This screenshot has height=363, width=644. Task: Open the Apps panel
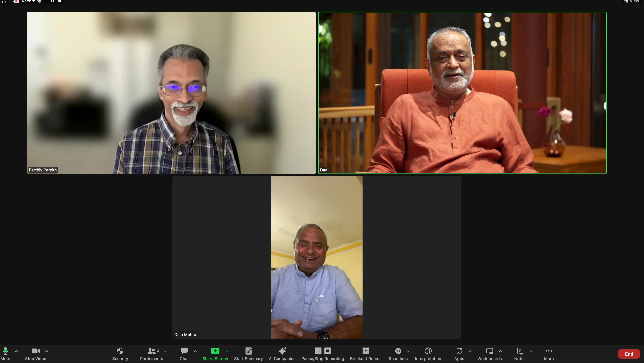coord(459,353)
